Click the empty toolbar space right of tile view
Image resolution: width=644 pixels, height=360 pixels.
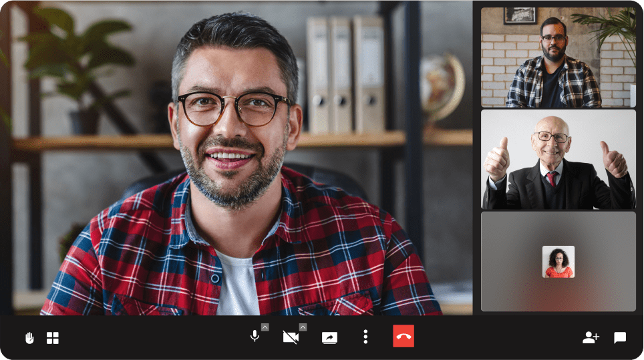pos(147,338)
